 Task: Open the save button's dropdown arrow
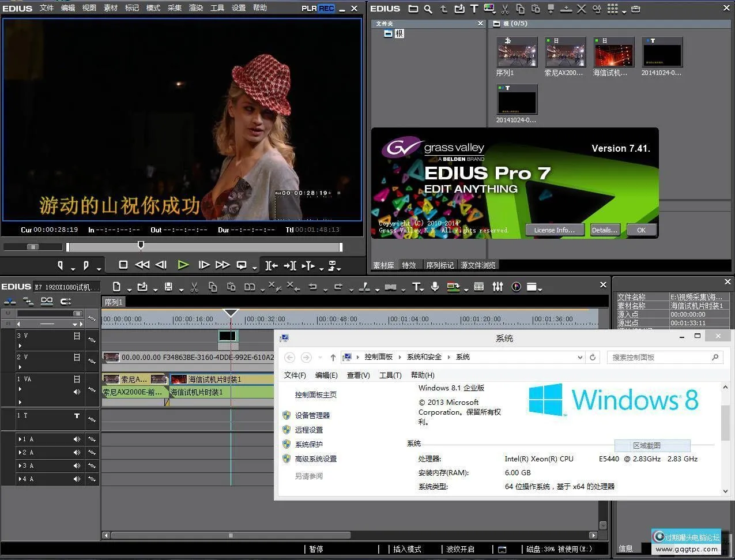(x=181, y=288)
